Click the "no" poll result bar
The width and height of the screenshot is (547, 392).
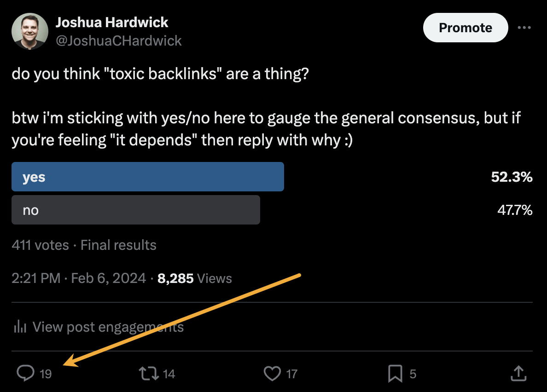[135, 210]
